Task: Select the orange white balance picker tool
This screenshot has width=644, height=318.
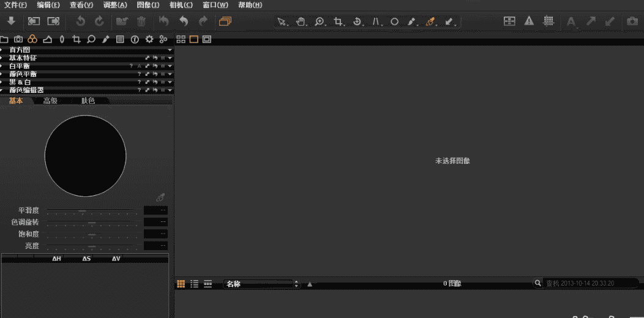Action: pos(430,21)
